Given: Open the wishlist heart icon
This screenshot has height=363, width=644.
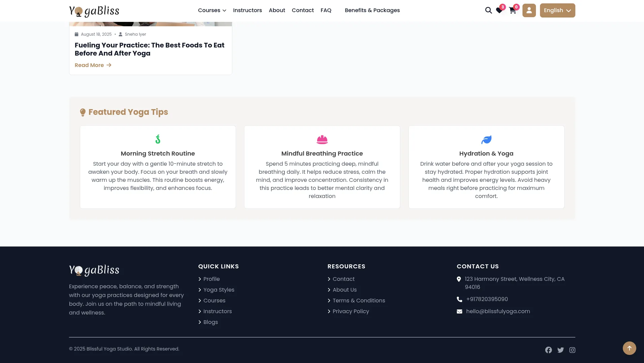Looking at the screenshot, I should click(499, 11).
